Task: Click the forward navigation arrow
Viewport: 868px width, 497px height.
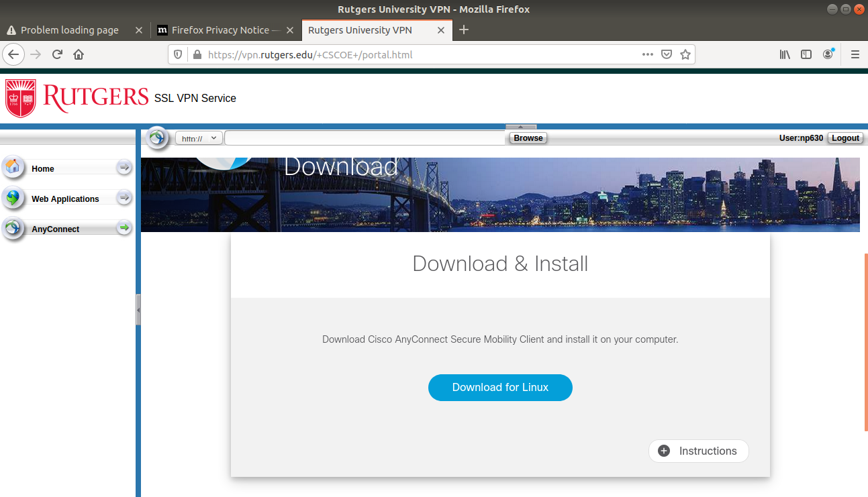Action: [36, 54]
